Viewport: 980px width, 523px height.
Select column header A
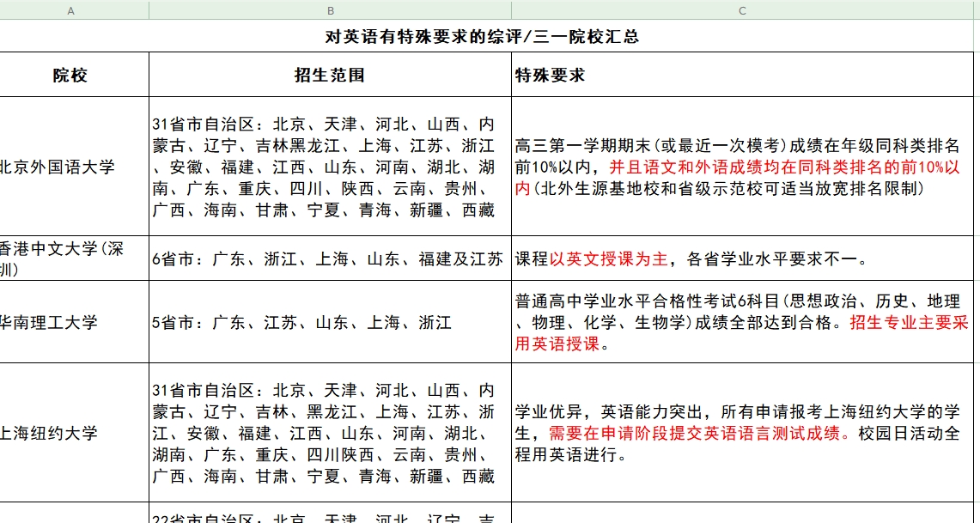point(71,10)
